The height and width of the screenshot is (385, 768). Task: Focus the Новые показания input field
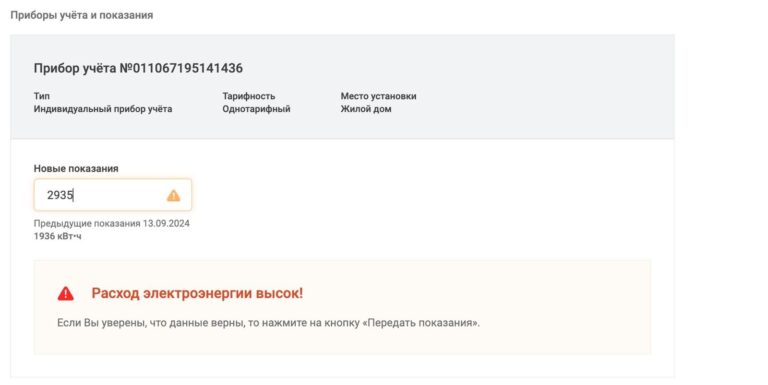113,195
